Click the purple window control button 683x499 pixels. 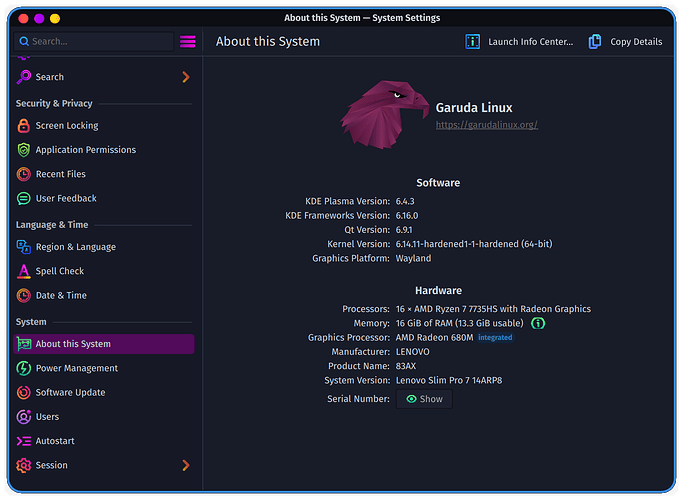(x=39, y=18)
